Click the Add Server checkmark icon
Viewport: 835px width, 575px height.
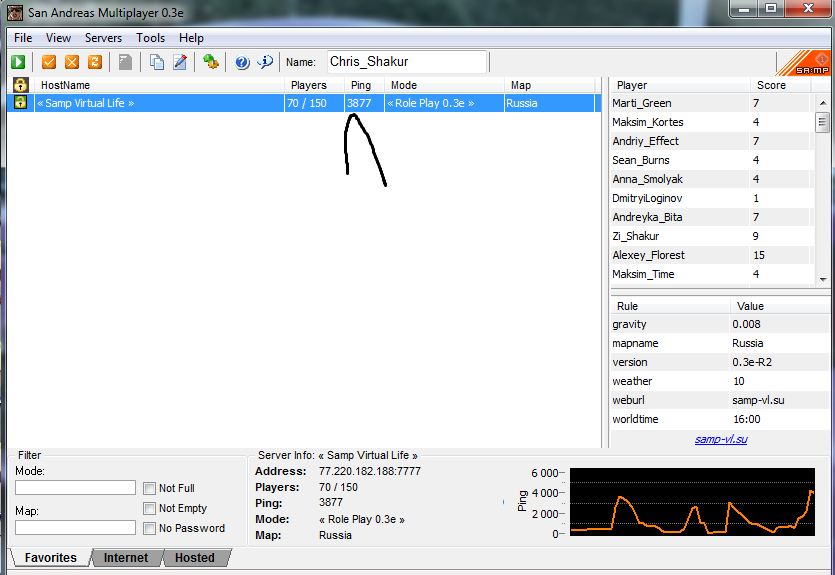click(x=49, y=62)
